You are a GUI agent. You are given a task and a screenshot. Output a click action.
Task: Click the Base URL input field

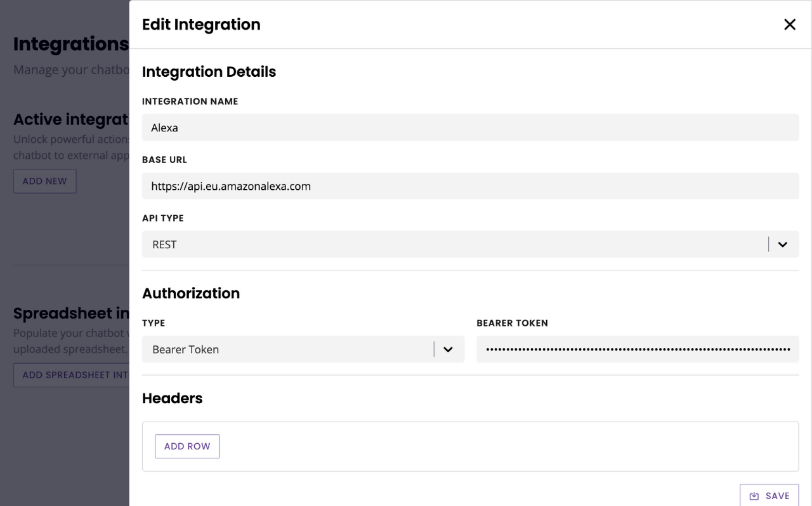[x=470, y=186]
